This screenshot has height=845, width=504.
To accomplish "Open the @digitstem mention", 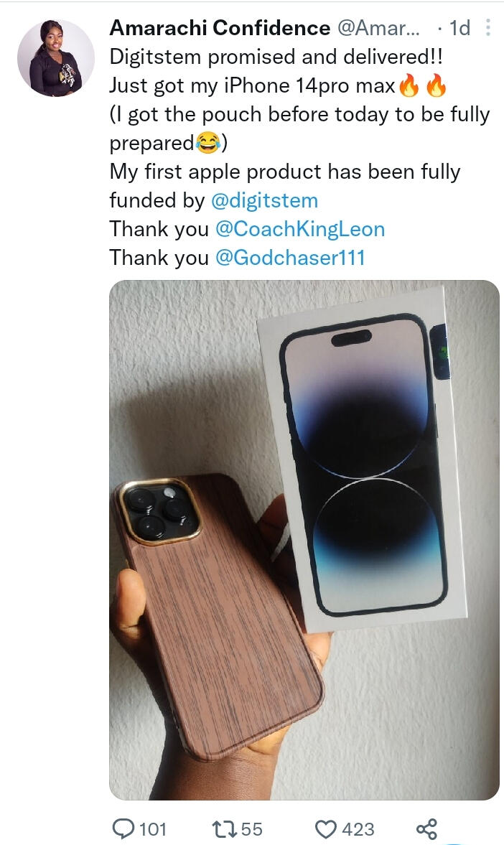I will point(264,200).
